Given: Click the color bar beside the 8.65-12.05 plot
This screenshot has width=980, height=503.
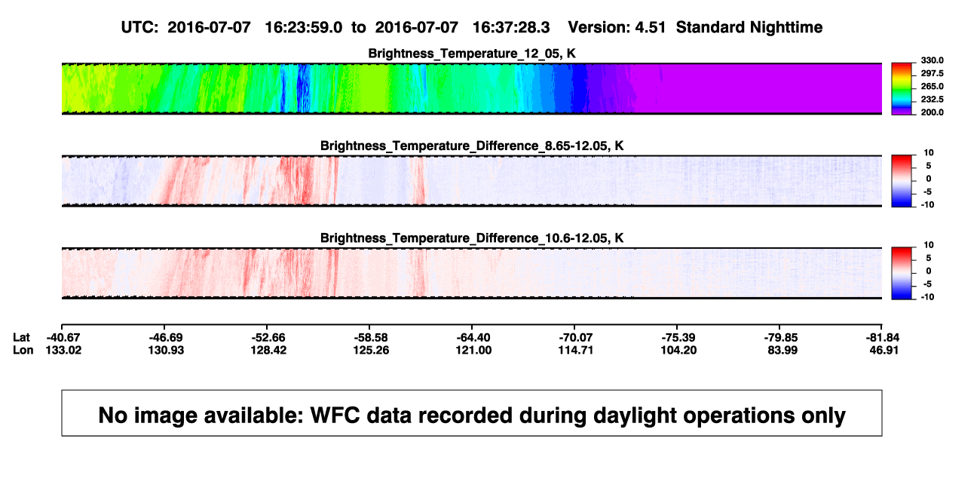Looking at the screenshot, I should pos(902,181).
